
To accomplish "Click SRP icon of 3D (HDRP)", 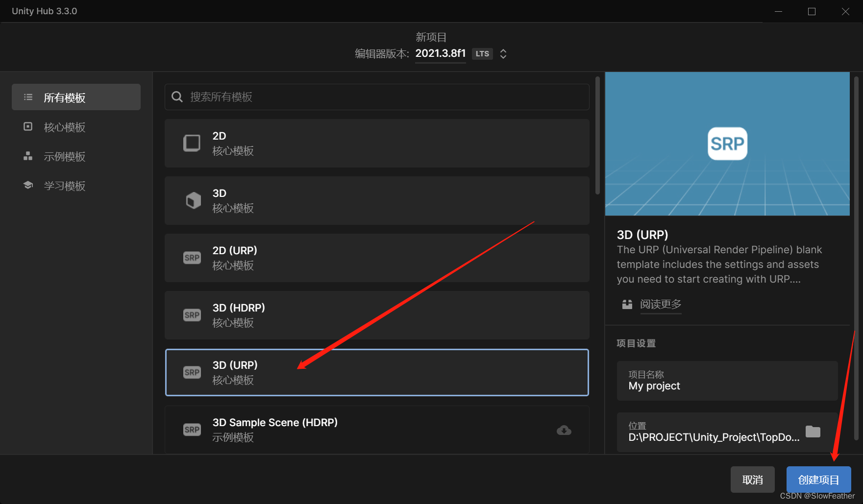I will [x=192, y=315].
